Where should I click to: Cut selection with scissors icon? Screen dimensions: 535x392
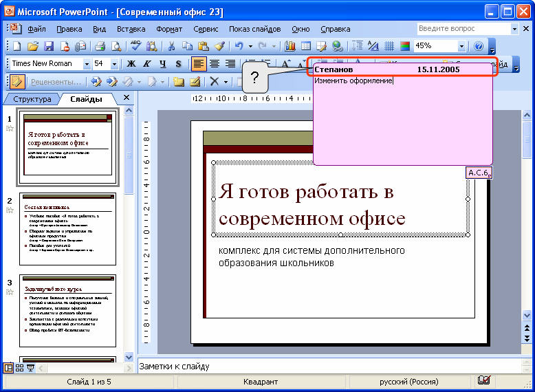[x=171, y=46]
